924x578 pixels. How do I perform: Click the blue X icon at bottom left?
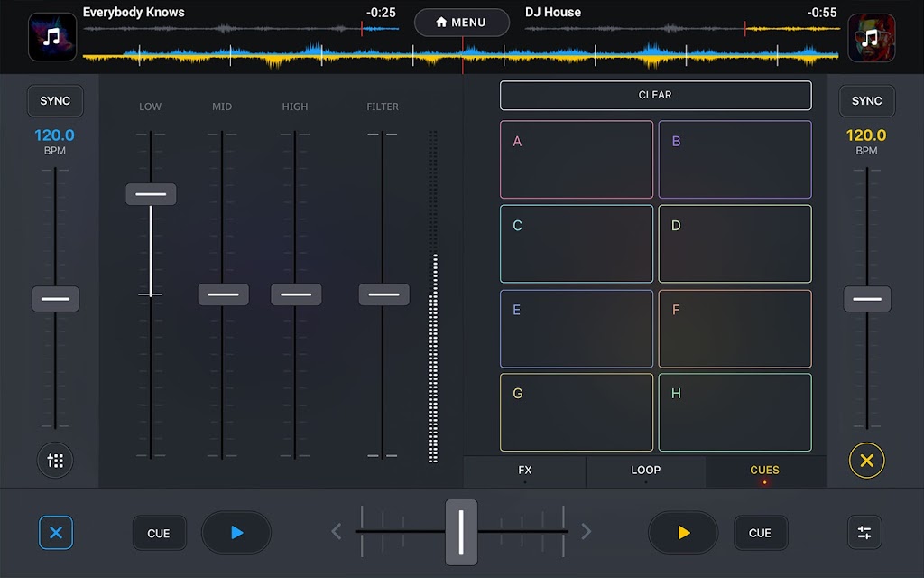55,533
